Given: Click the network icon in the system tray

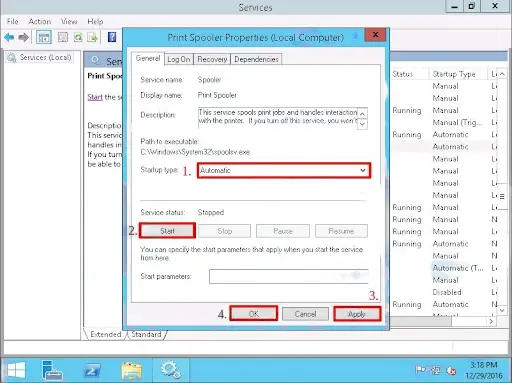Looking at the screenshot, I should point(436,370).
